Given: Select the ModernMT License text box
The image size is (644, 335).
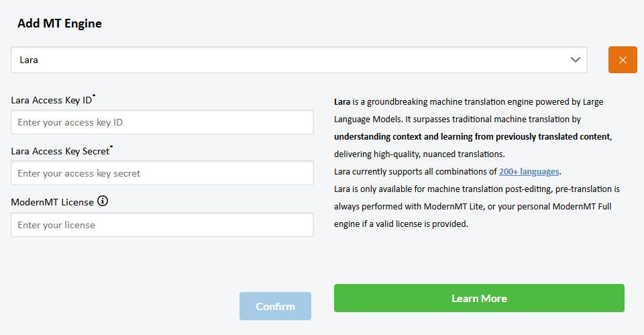Looking at the screenshot, I should [162, 225].
